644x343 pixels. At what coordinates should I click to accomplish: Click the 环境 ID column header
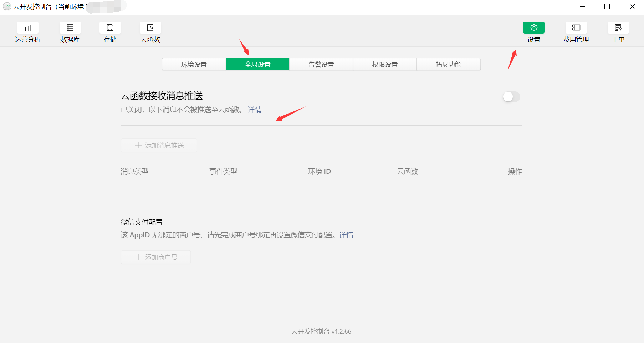(x=320, y=172)
